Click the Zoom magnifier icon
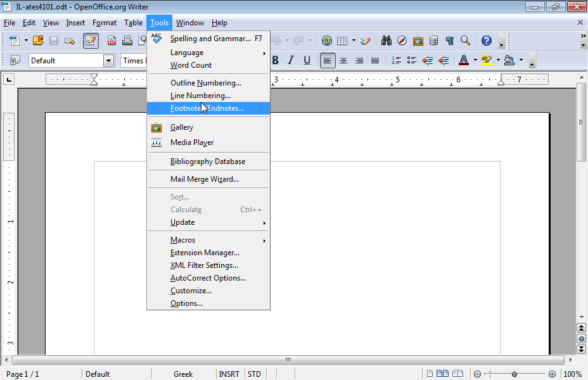The height and width of the screenshot is (380, 588). 465,41
